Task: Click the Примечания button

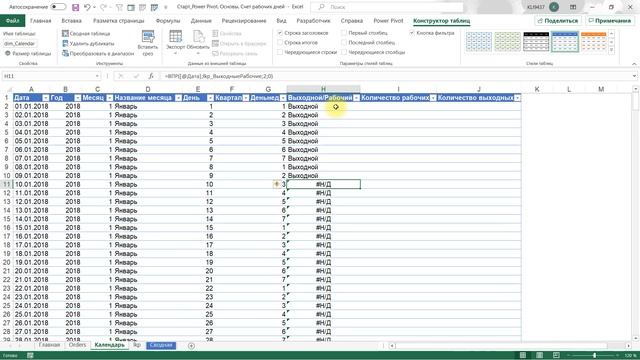Action: (610, 21)
